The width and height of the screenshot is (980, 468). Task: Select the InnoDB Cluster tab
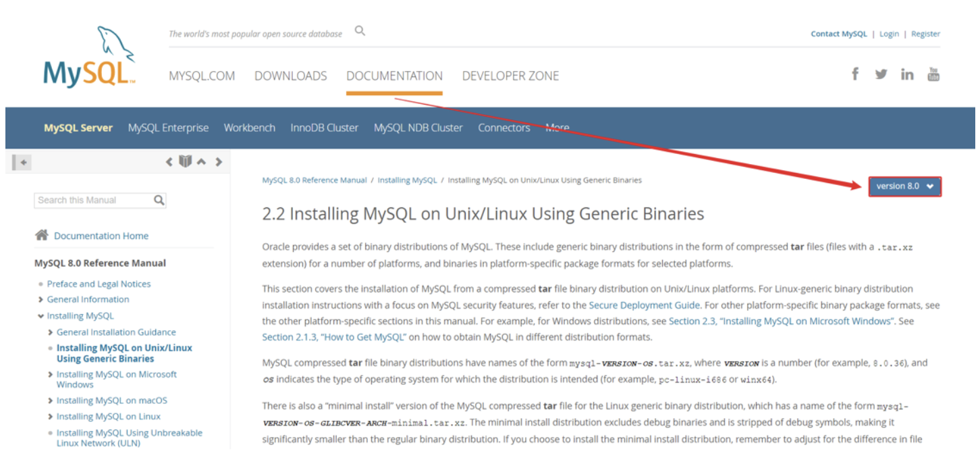[324, 128]
